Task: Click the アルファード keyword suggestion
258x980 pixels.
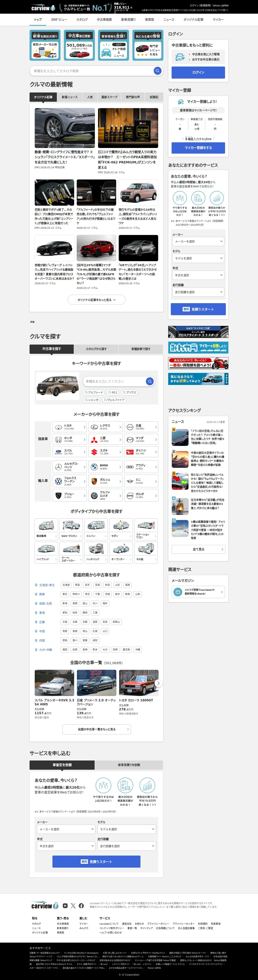Action: click(x=94, y=392)
